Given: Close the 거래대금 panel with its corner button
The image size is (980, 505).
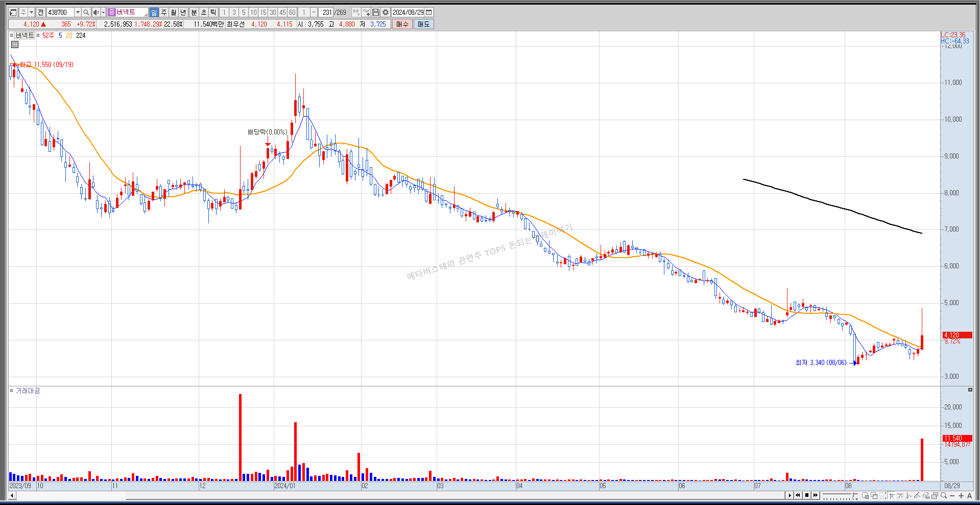Looking at the screenshot, I should [x=970, y=390].
